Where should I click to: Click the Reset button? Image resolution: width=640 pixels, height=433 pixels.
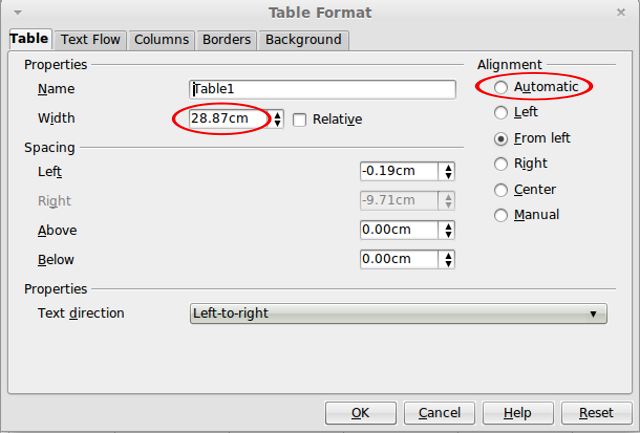tap(596, 412)
